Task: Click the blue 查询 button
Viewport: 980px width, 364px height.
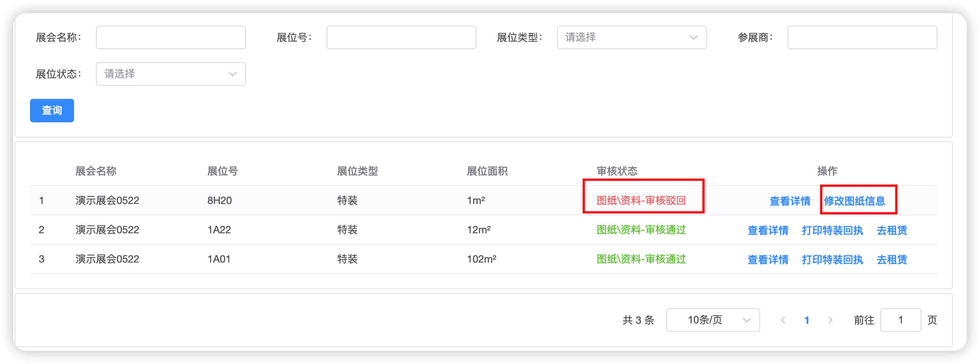Action: (52, 111)
